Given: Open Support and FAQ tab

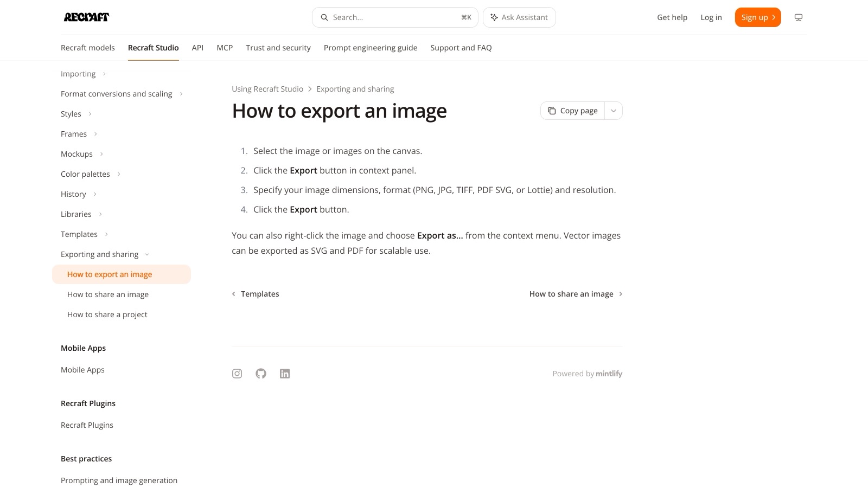Looking at the screenshot, I should tap(461, 48).
